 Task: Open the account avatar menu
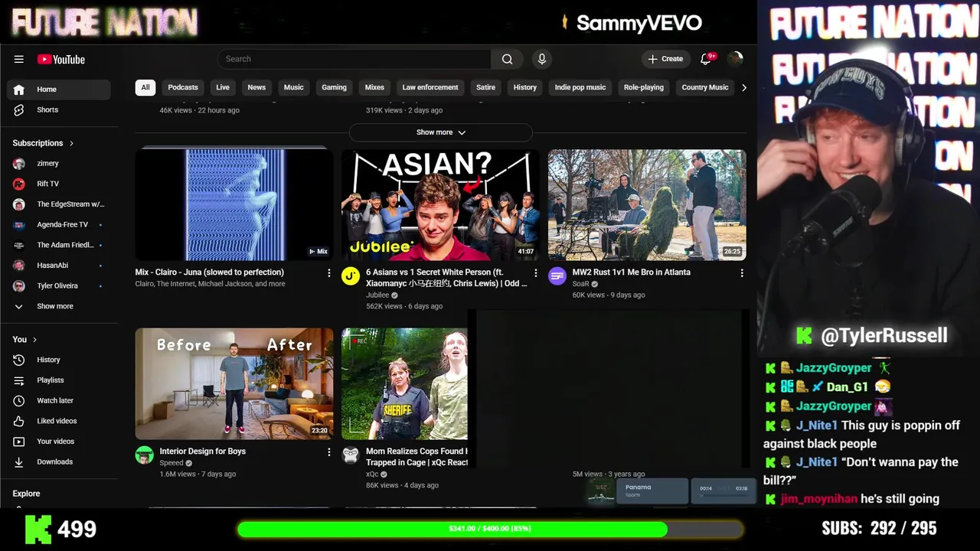tap(735, 59)
